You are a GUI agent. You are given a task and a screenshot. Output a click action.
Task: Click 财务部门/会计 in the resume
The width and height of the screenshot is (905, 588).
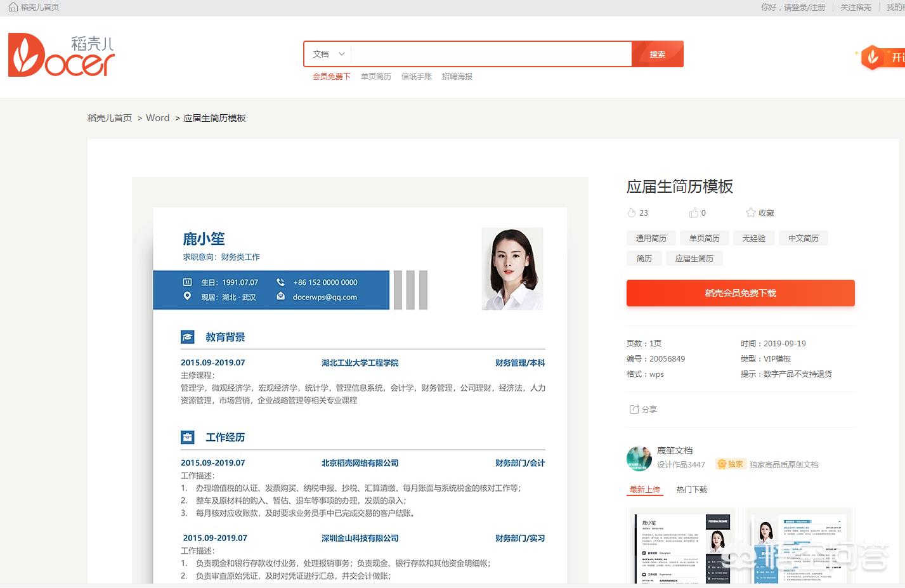coord(520,463)
